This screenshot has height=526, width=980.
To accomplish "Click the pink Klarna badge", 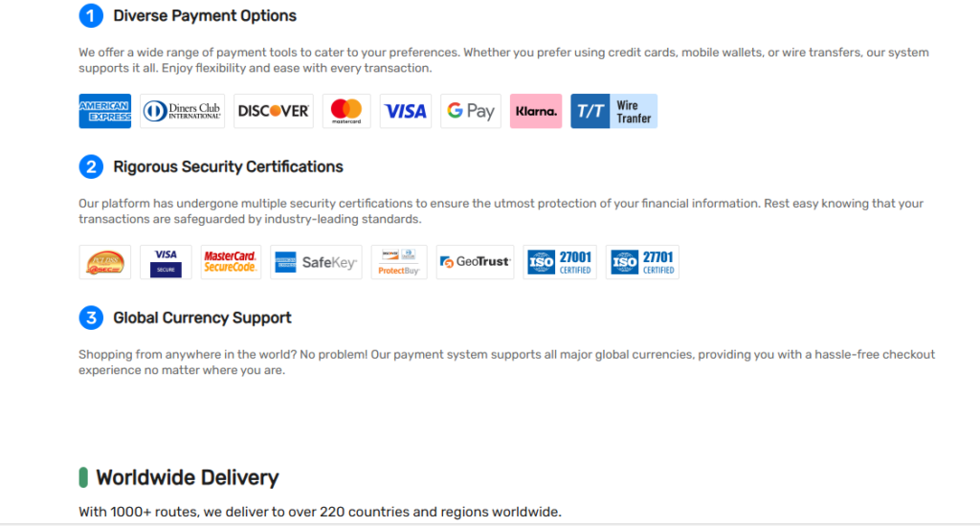I will coord(536,111).
